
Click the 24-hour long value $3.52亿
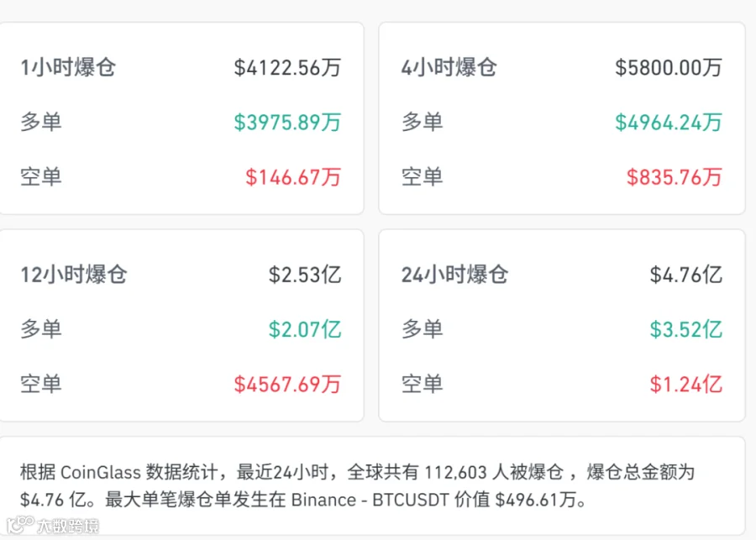pos(686,329)
